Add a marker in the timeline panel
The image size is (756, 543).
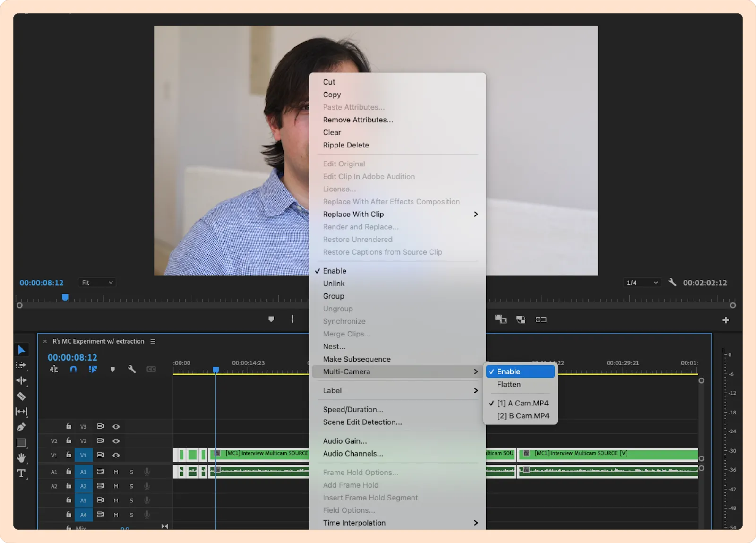click(x=112, y=370)
